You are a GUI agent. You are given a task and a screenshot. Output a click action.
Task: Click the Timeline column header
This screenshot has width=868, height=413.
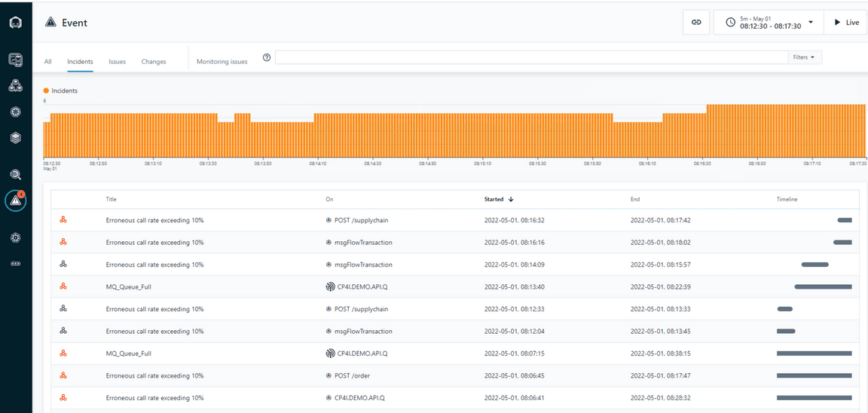pyautogui.click(x=787, y=199)
